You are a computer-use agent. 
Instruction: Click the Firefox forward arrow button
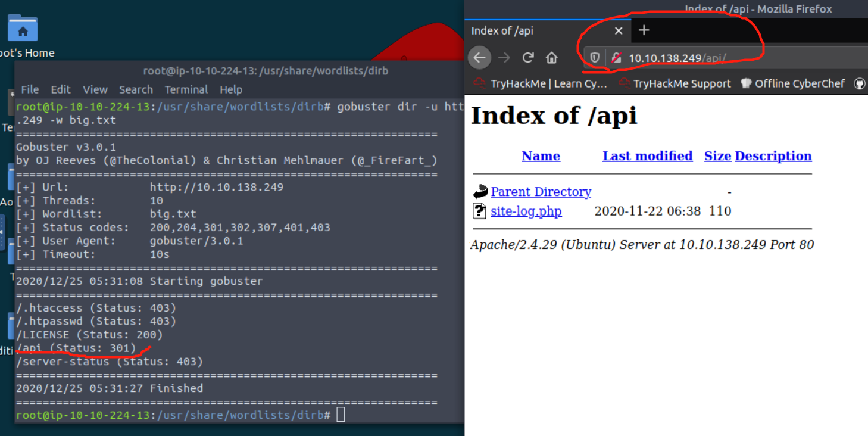coord(504,58)
